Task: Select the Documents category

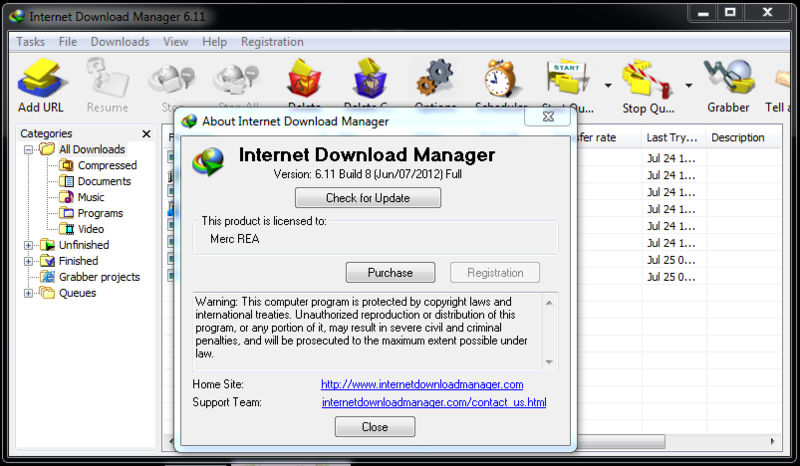Action: (x=104, y=181)
